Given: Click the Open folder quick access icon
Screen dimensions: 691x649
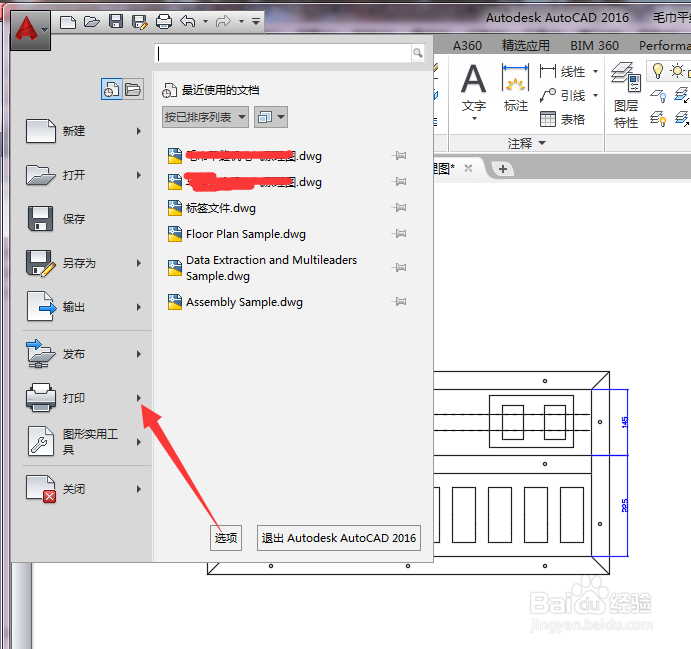Looking at the screenshot, I should tap(92, 21).
